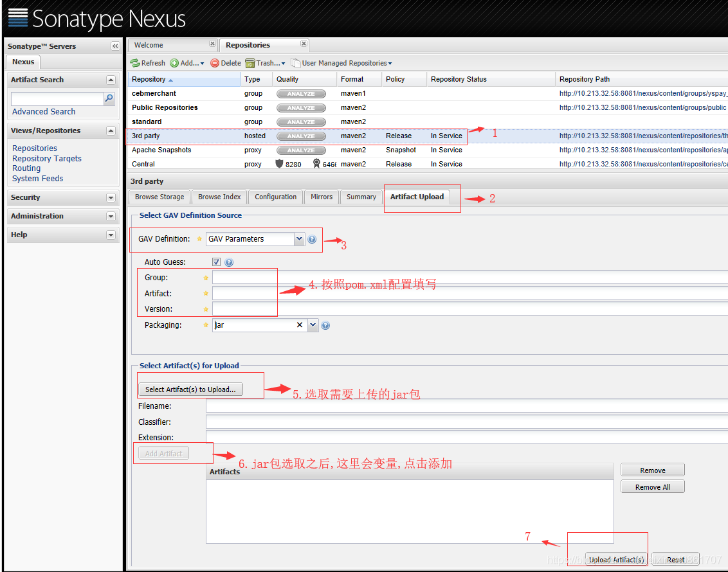
Task: Click the Artifact Search magnifier icon
Action: pyautogui.click(x=109, y=98)
